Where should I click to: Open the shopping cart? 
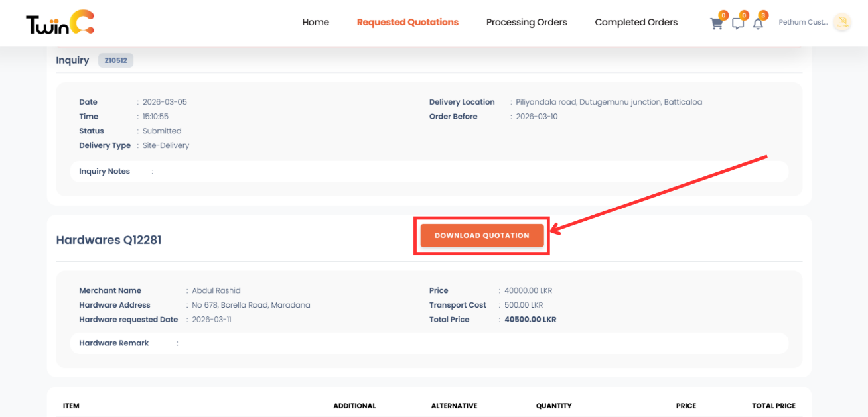pos(717,23)
